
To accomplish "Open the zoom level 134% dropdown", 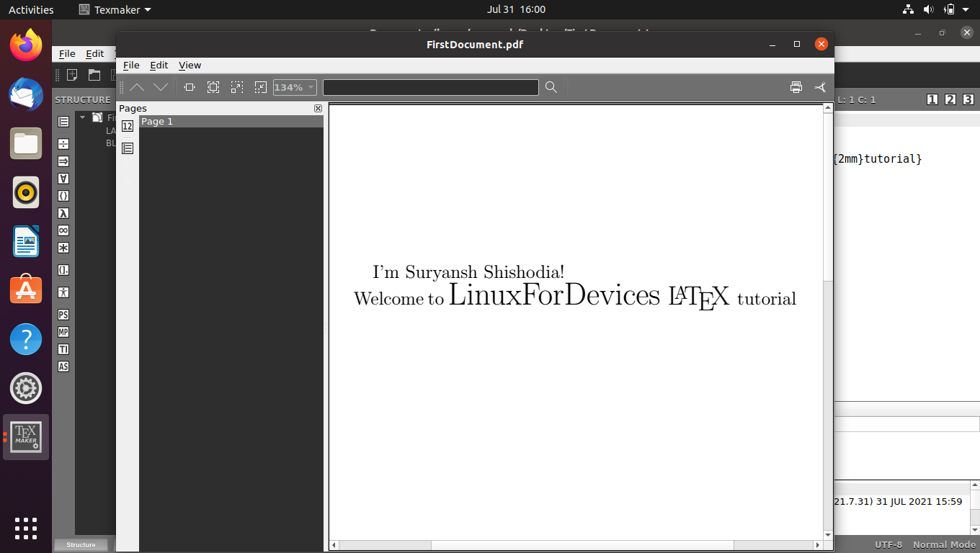I will (x=309, y=86).
